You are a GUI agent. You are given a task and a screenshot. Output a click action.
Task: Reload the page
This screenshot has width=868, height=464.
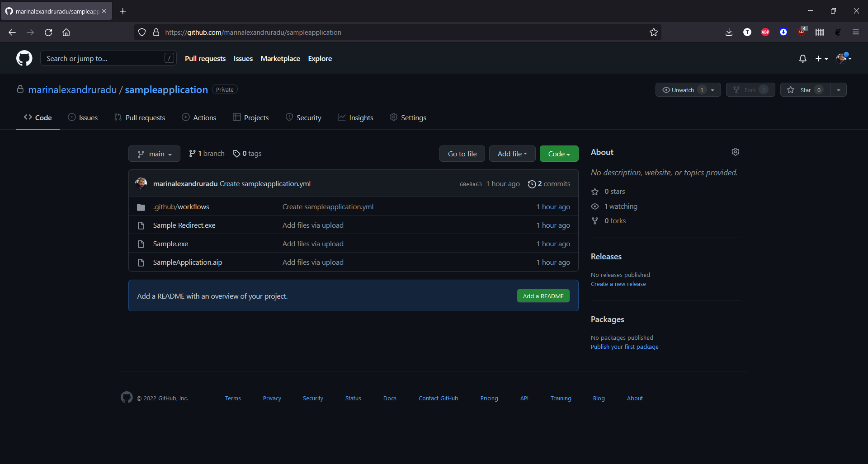48,32
